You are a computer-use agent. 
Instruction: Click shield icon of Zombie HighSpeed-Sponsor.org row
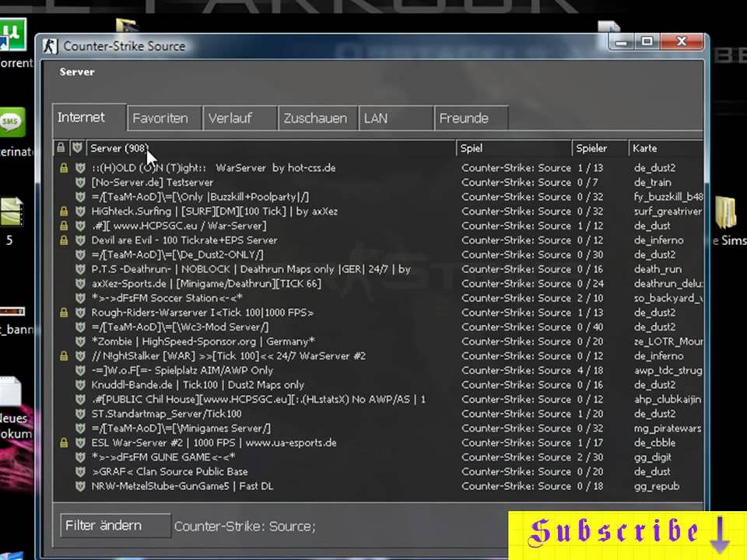[80, 341]
